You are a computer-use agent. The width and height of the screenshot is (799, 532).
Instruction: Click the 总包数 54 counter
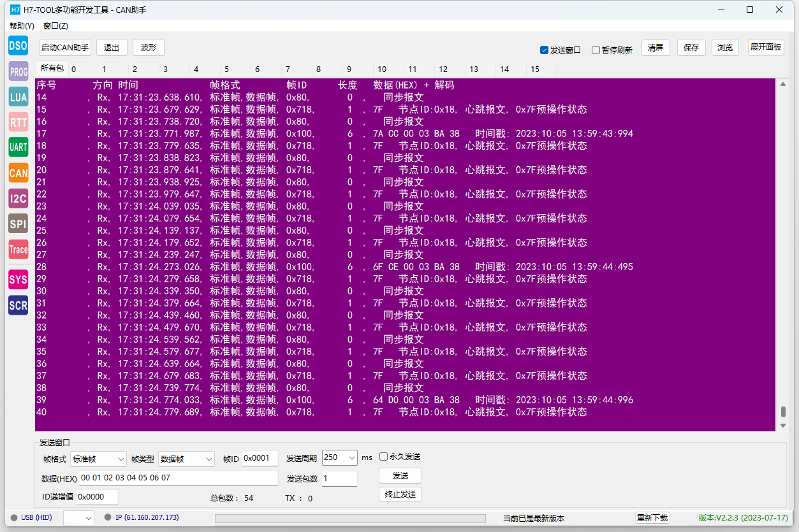pos(232,498)
